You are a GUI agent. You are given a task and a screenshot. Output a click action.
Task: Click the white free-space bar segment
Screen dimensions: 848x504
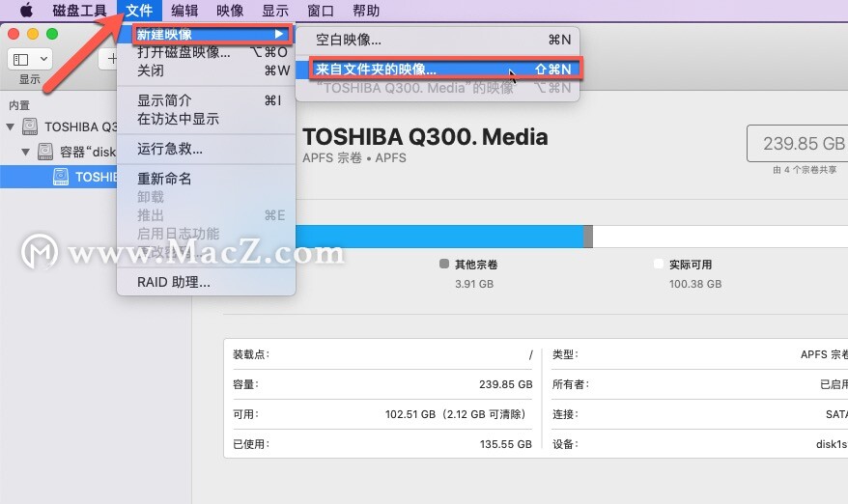point(721,237)
